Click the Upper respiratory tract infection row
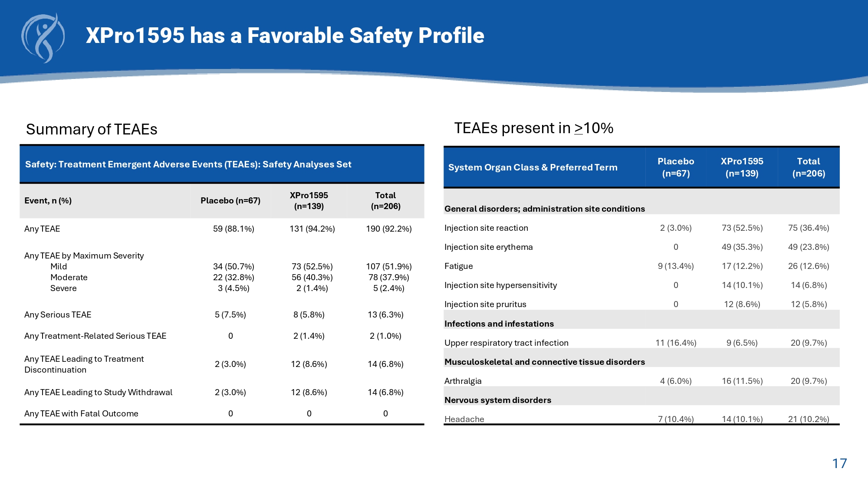 pyautogui.click(x=506, y=343)
